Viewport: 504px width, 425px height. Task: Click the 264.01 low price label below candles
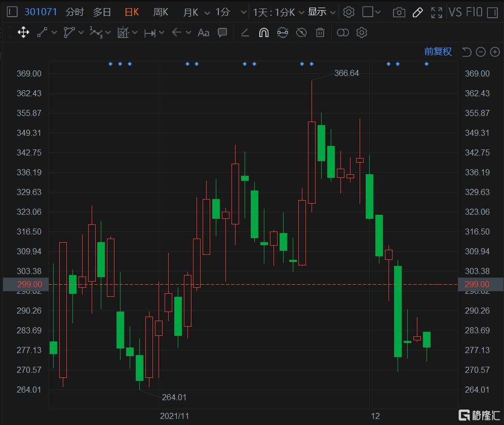click(x=174, y=397)
